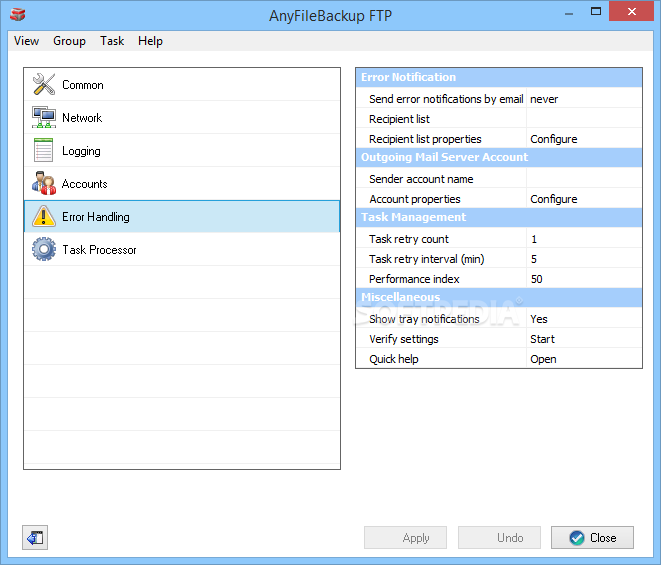Viewport: 661px width, 565px height.
Task: Select the 'Account properties' row label
Action: [x=415, y=199]
